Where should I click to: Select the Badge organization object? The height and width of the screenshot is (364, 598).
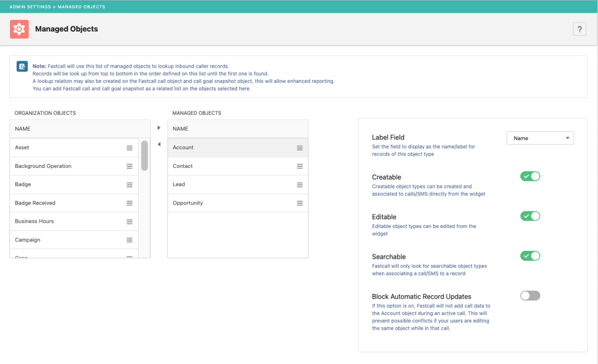pos(74,185)
